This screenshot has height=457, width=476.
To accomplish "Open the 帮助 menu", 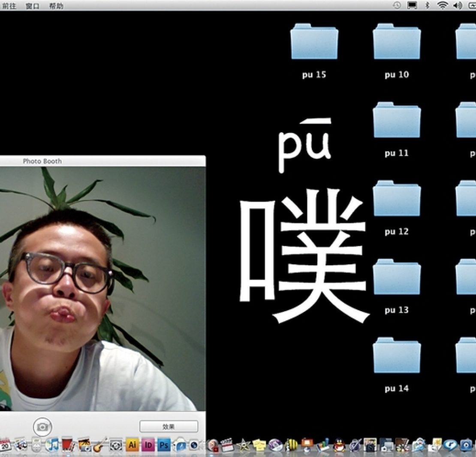I will click(x=56, y=6).
